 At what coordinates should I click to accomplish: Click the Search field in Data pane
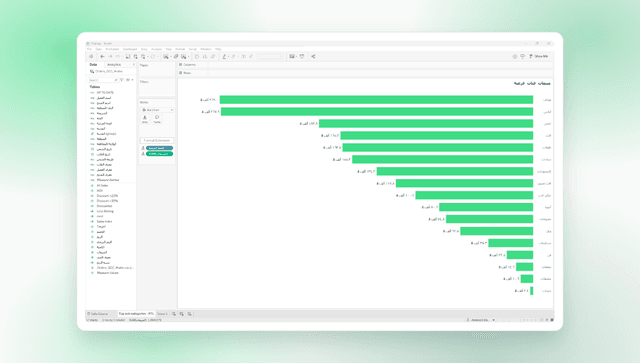point(103,80)
